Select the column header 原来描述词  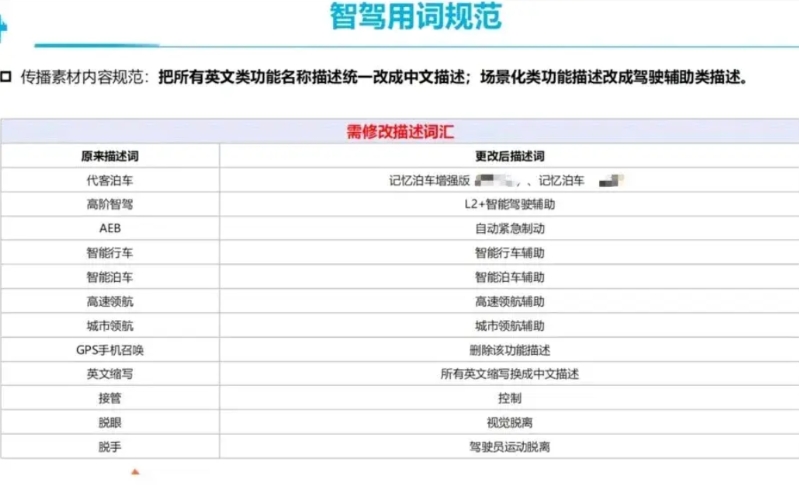(110, 156)
